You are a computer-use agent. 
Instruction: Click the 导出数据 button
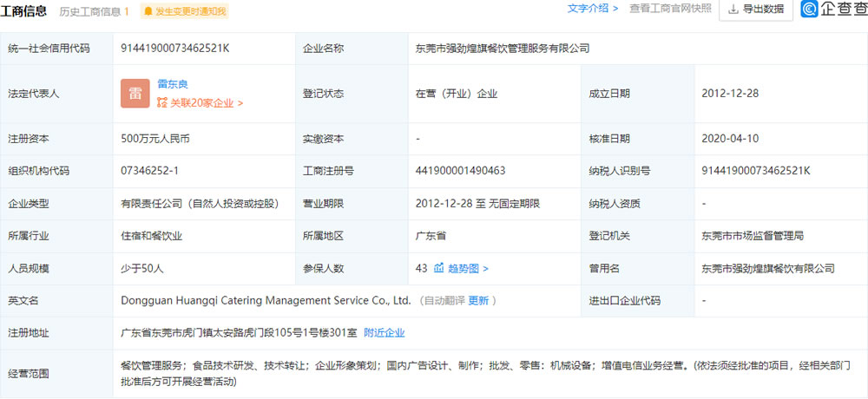(x=756, y=10)
